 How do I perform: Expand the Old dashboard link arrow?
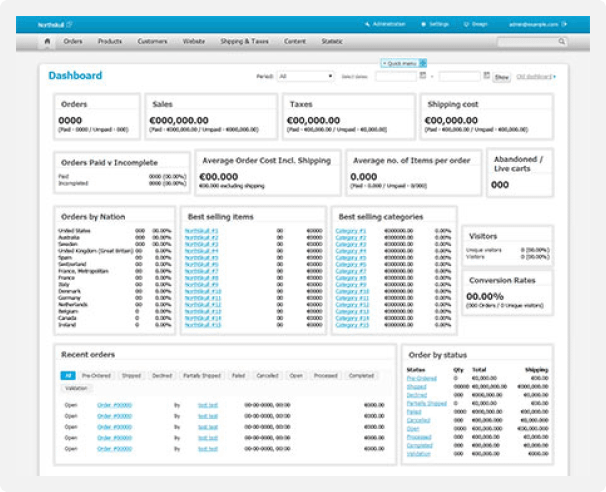click(555, 76)
